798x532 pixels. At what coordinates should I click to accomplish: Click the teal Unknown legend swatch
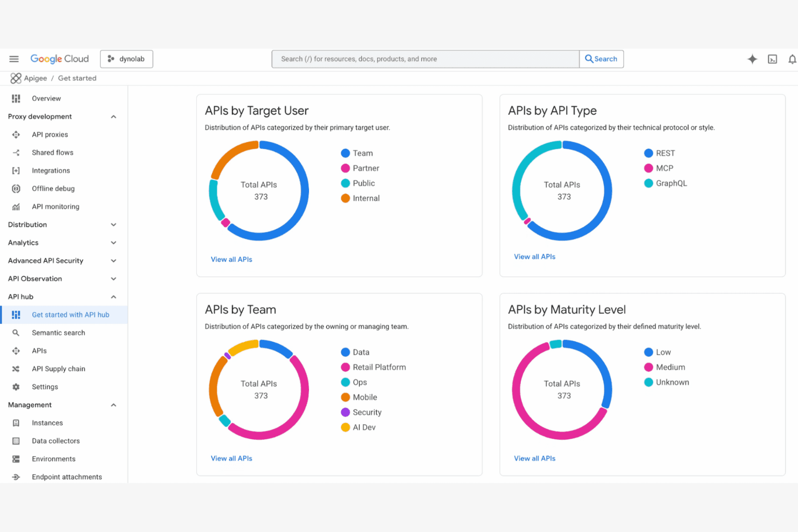pos(649,382)
